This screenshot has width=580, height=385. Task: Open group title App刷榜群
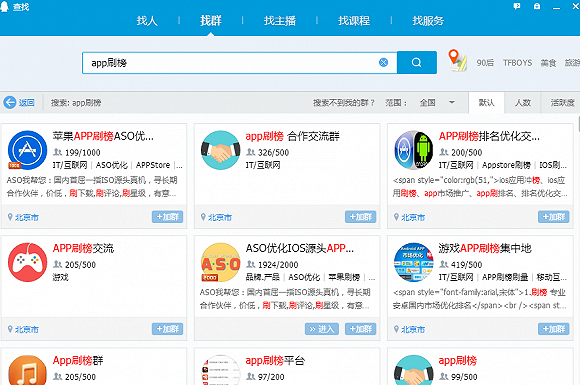tap(78, 360)
